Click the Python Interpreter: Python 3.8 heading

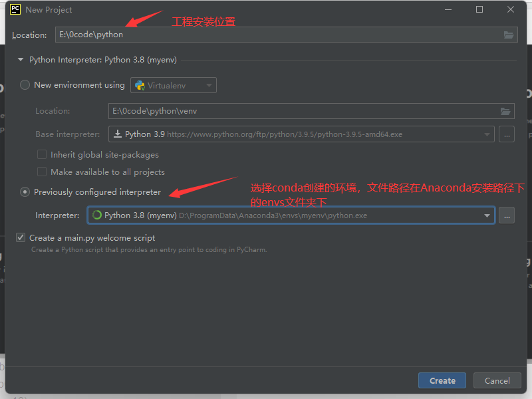coord(103,60)
